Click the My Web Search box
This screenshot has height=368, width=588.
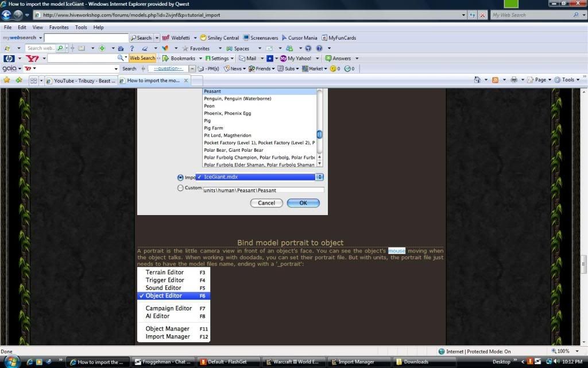click(x=531, y=15)
